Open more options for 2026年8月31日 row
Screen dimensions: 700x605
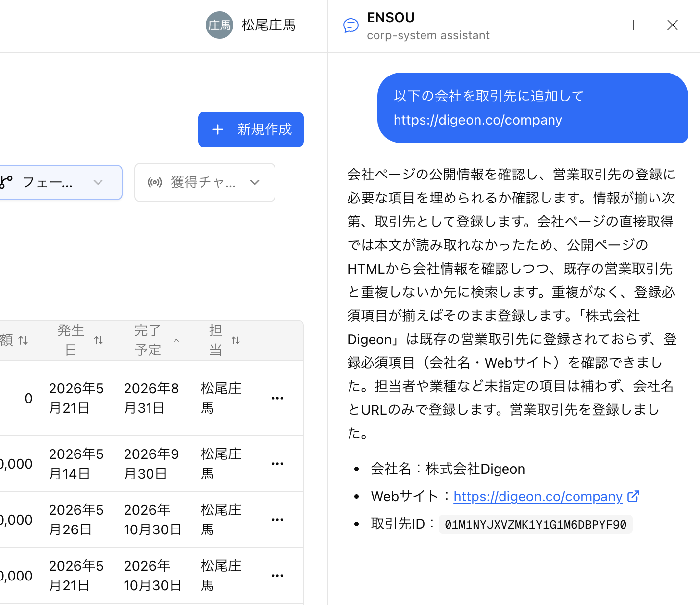(x=277, y=398)
